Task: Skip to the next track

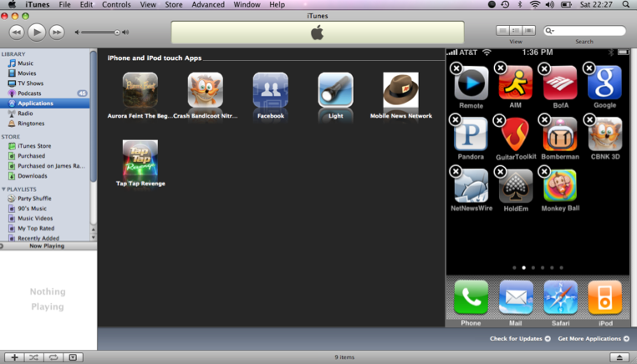Action: click(x=57, y=32)
